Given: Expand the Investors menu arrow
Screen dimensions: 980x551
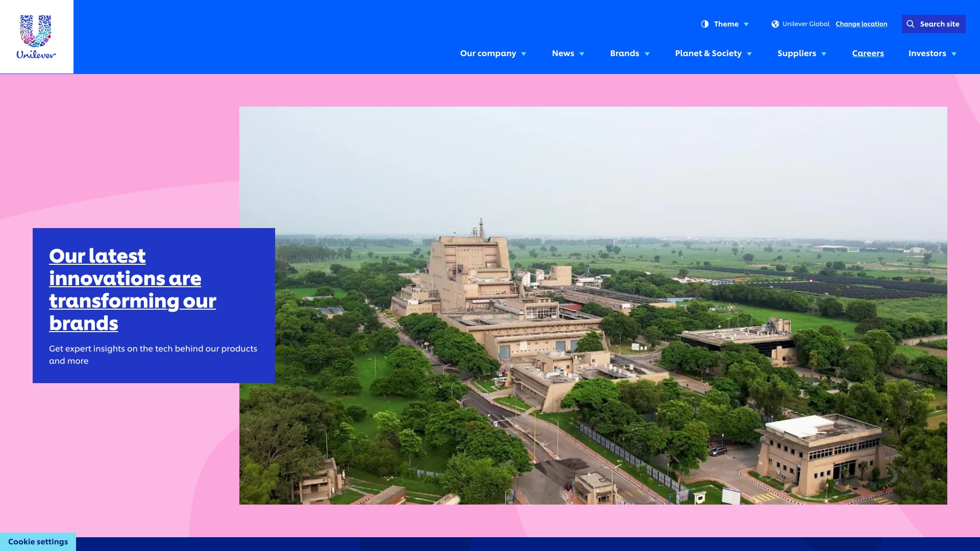Looking at the screenshot, I should tap(954, 54).
